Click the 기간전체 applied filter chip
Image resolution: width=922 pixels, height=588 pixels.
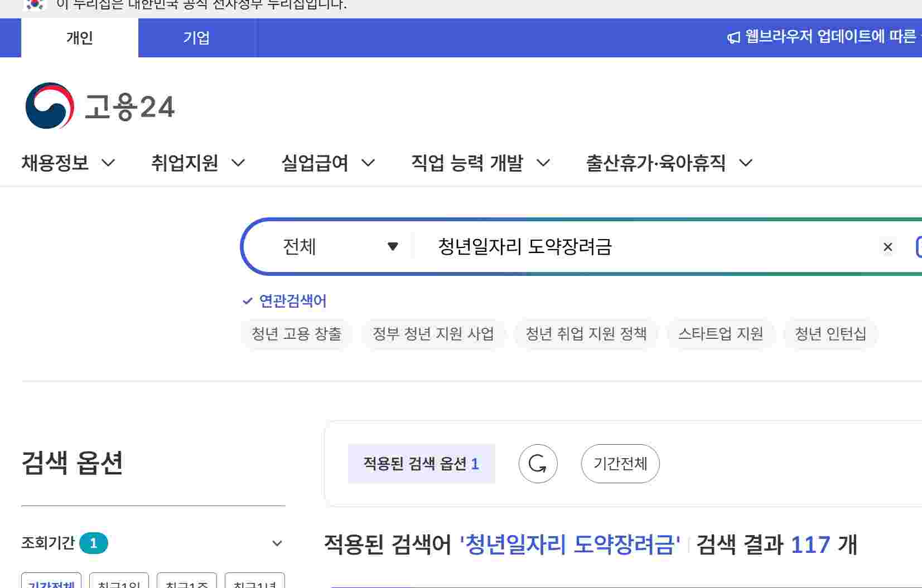click(x=620, y=464)
